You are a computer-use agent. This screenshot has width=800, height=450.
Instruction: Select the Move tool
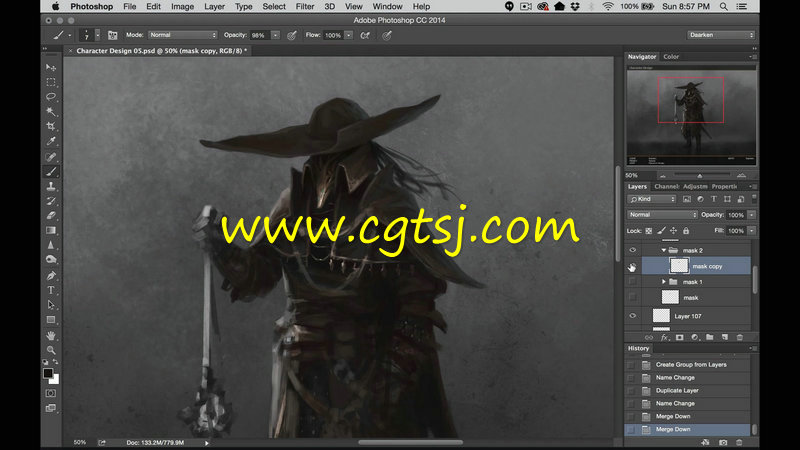[51, 67]
